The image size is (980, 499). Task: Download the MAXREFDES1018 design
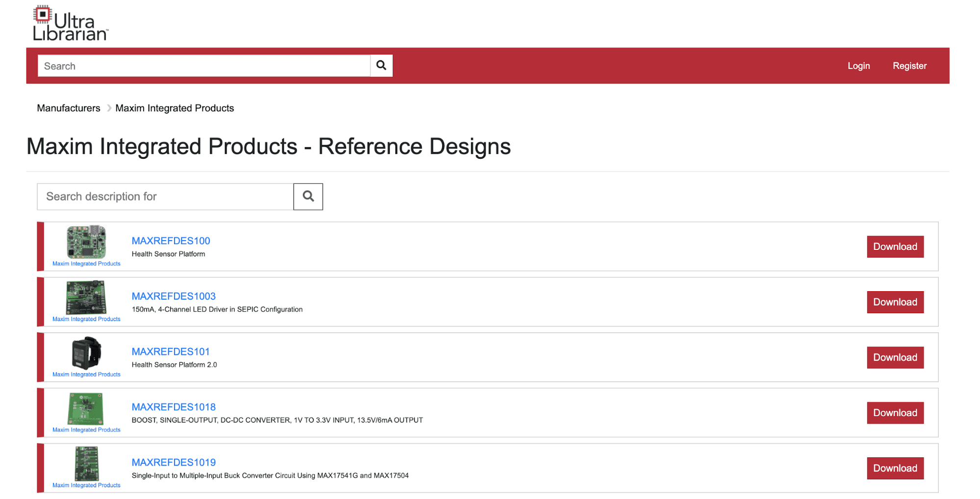[x=895, y=413]
